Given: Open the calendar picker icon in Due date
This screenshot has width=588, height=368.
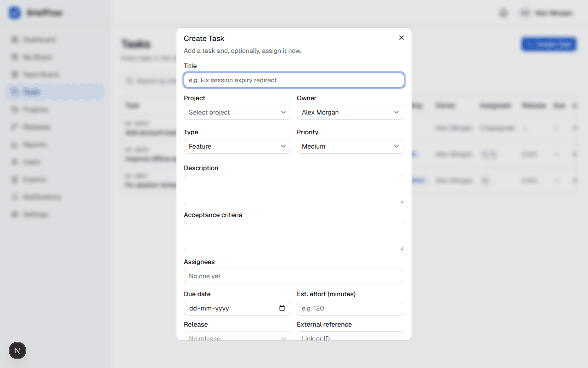Looking at the screenshot, I should pyautogui.click(x=282, y=308).
